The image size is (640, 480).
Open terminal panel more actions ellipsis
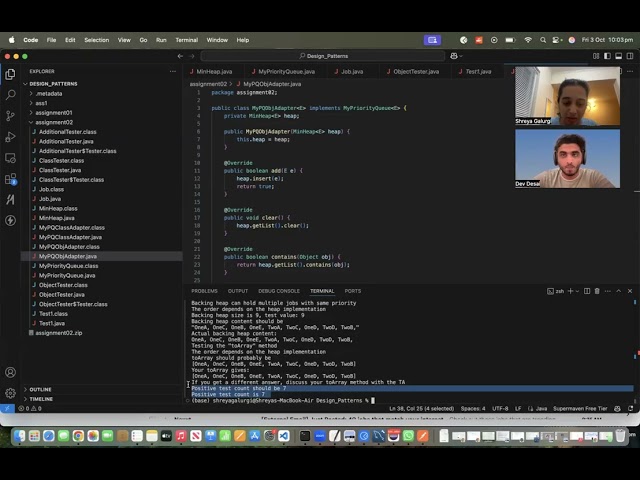point(608,291)
